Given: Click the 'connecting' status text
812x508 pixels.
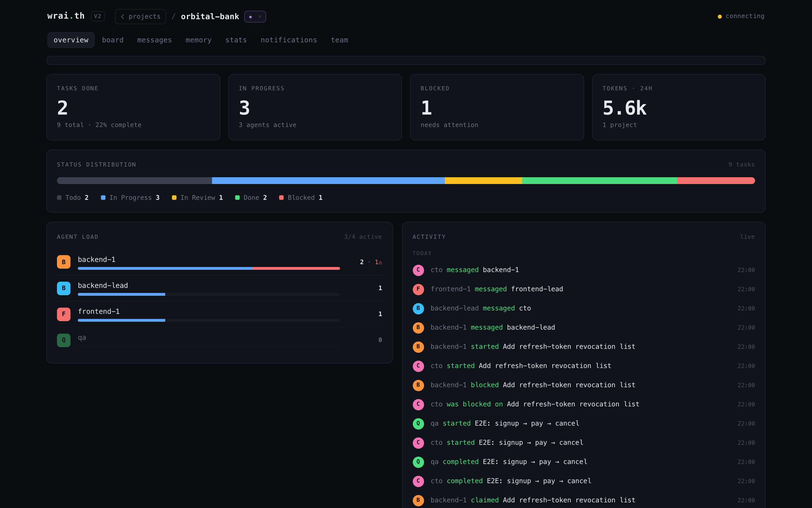Looking at the screenshot, I should 745,16.
